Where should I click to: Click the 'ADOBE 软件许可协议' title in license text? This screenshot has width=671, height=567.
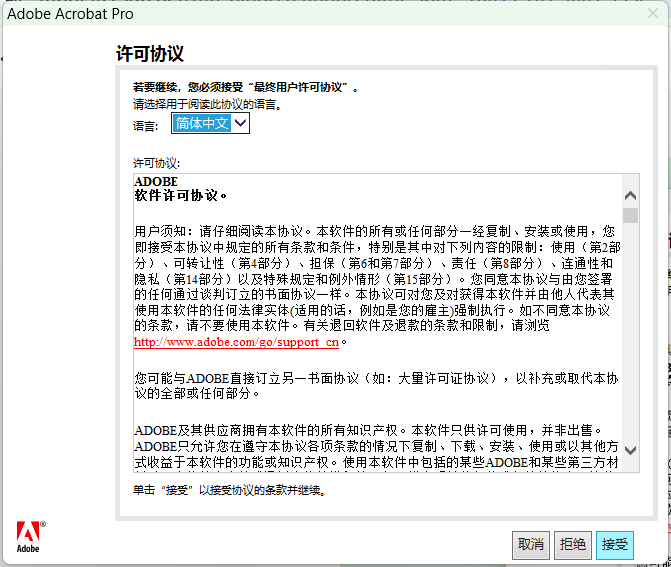pyautogui.click(x=181, y=189)
